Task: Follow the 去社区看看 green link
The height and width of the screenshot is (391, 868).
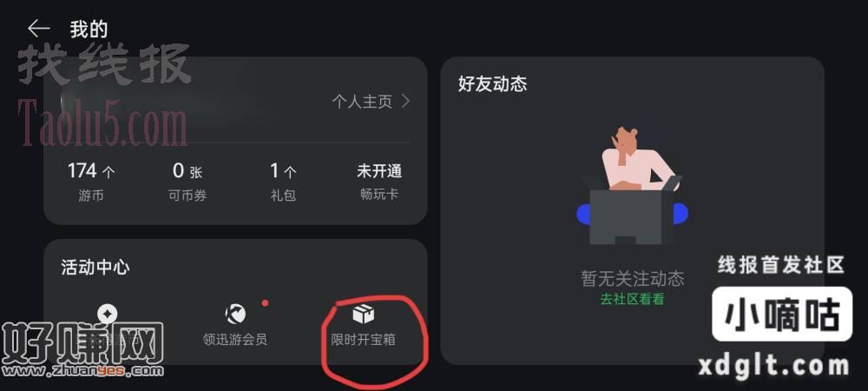Action: 632,300
